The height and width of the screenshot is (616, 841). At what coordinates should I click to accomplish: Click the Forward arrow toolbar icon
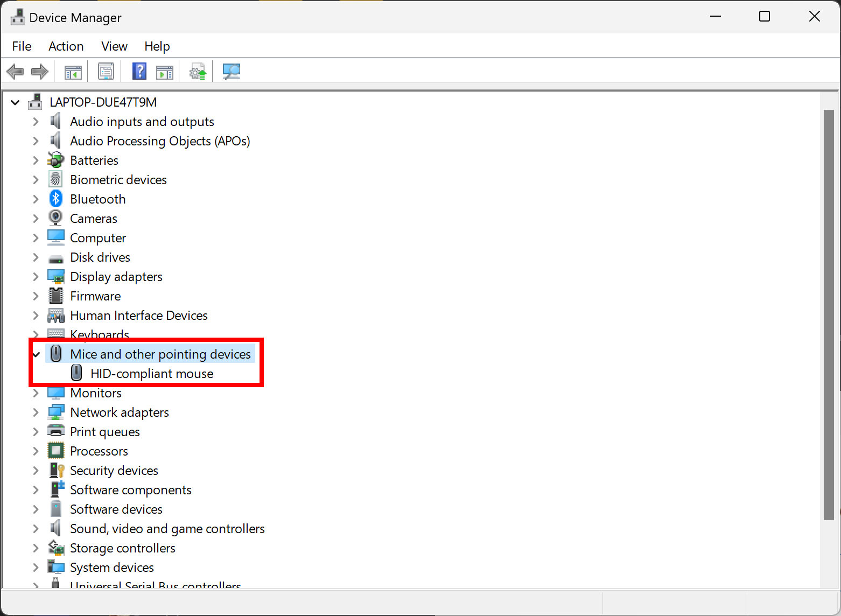39,71
